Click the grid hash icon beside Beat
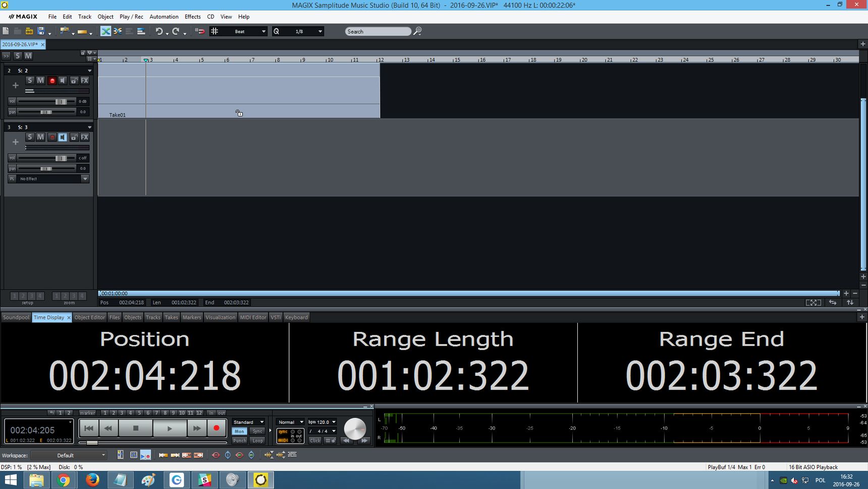This screenshot has height=489, width=868. click(214, 31)
